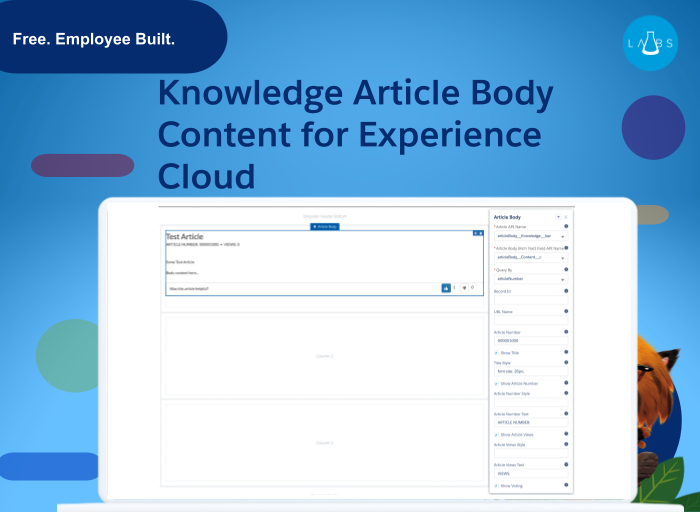The width and height of the screenshot is (700, 512).
Task: Click the thumbs down vote icon
Action: (464, 288)
